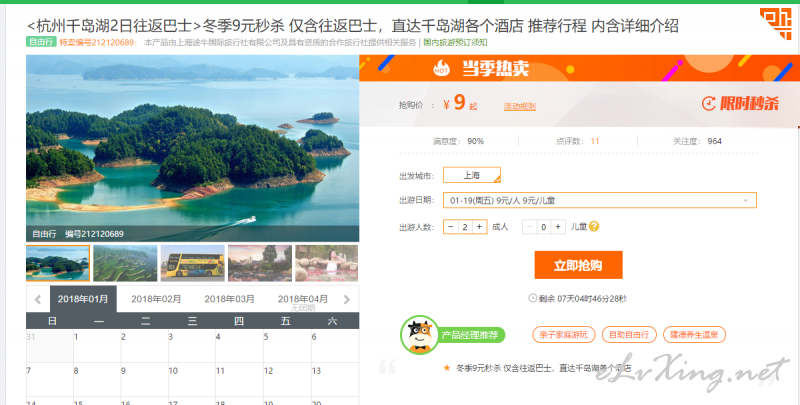
Task: Increase child count with plus button
Action: click(558, 226)
